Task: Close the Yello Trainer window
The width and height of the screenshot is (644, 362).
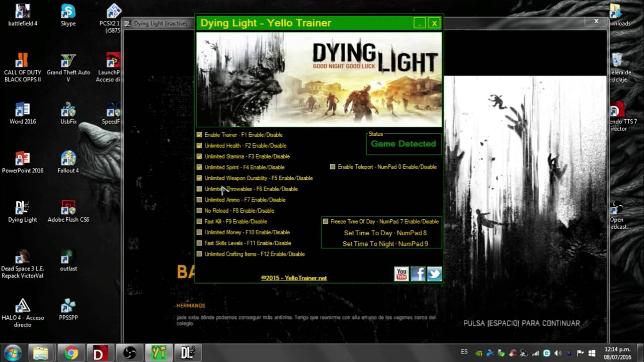Action: click(x=434, y=23)
